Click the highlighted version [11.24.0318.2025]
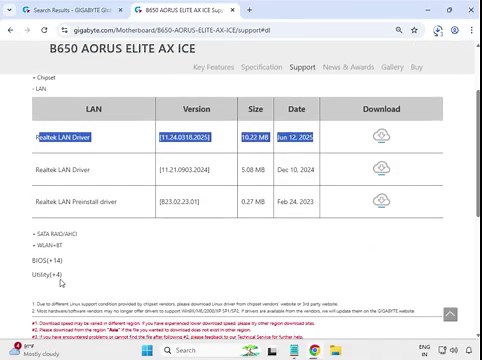 click(185, 137)
